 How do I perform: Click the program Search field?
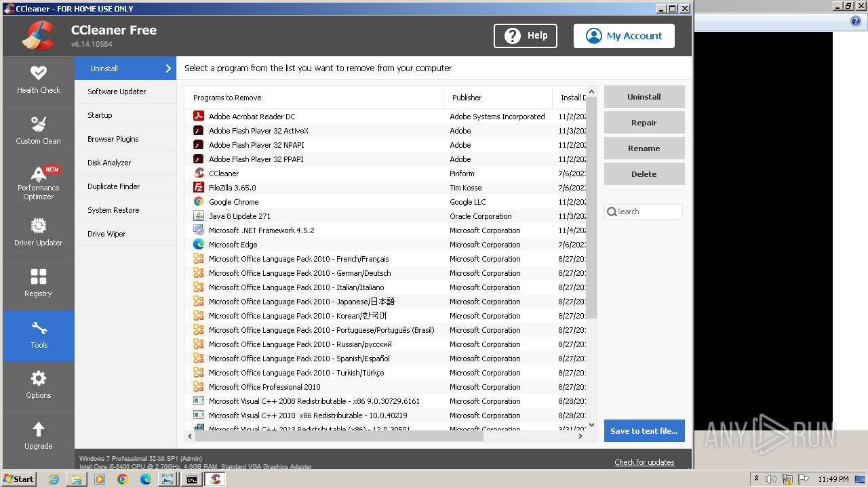644,211
